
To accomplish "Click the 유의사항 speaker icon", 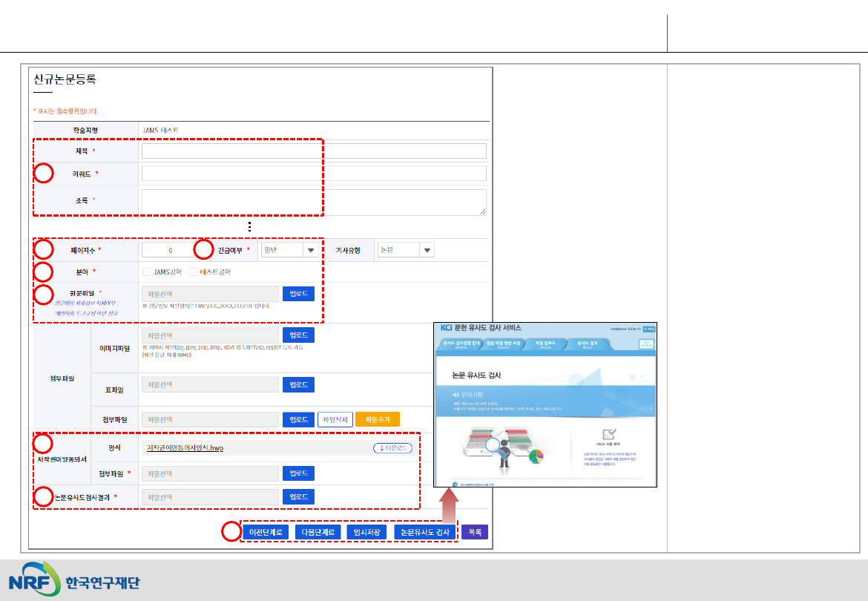I will (456, 395).
